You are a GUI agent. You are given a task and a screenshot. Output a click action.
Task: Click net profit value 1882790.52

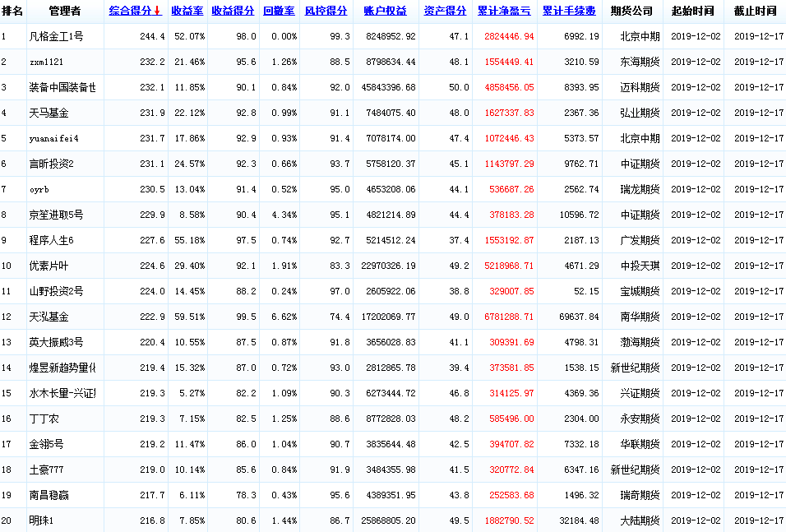(x=509, y=521)
